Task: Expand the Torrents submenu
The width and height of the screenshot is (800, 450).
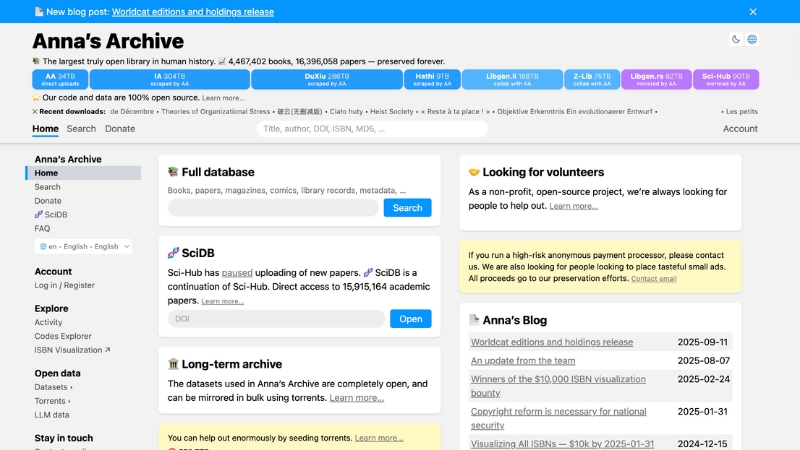Action: tap(52, 401)
